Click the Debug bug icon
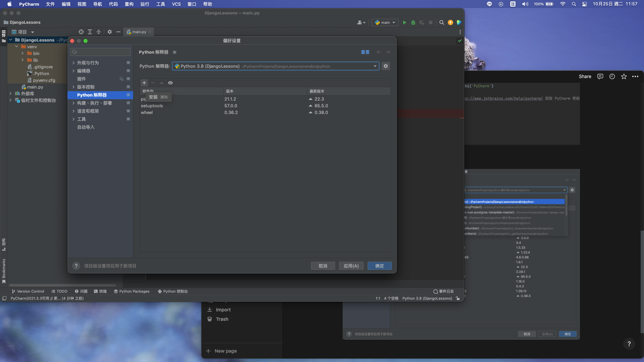The image size is (644, 362). pyautogui.click(x=413, y=22)
